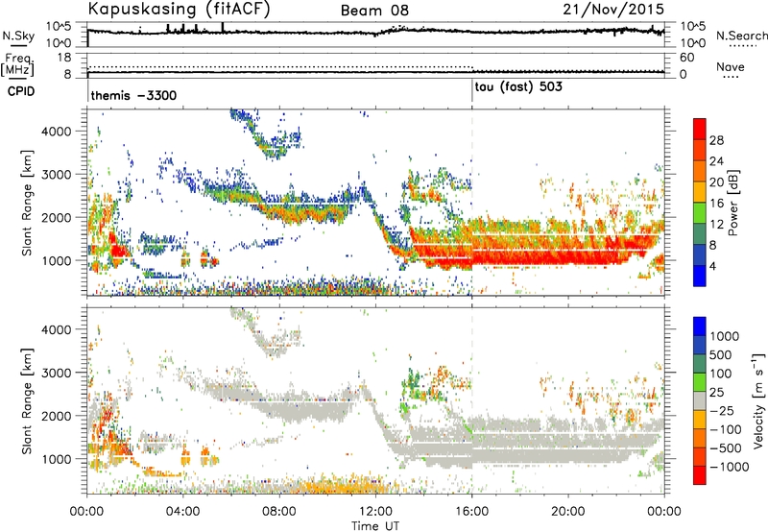
Task: Select the Beam 08 label
Action: coord(374,11)
